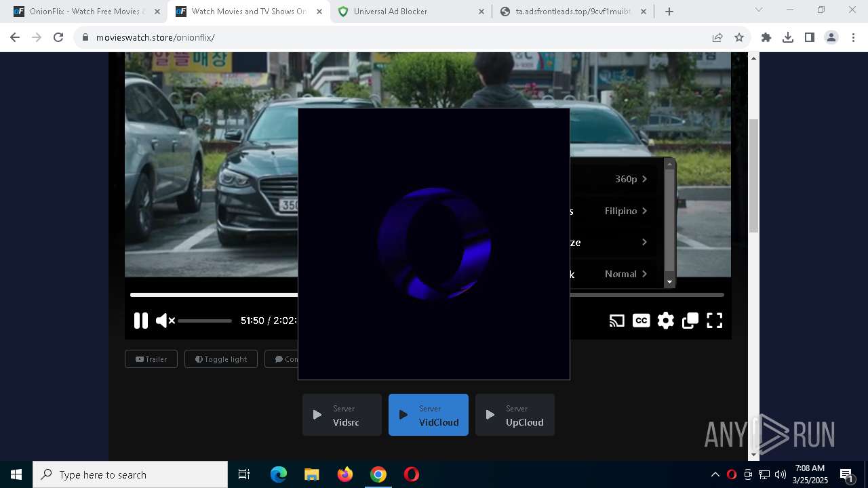Select the UpCloud server

tap(515, 415)
